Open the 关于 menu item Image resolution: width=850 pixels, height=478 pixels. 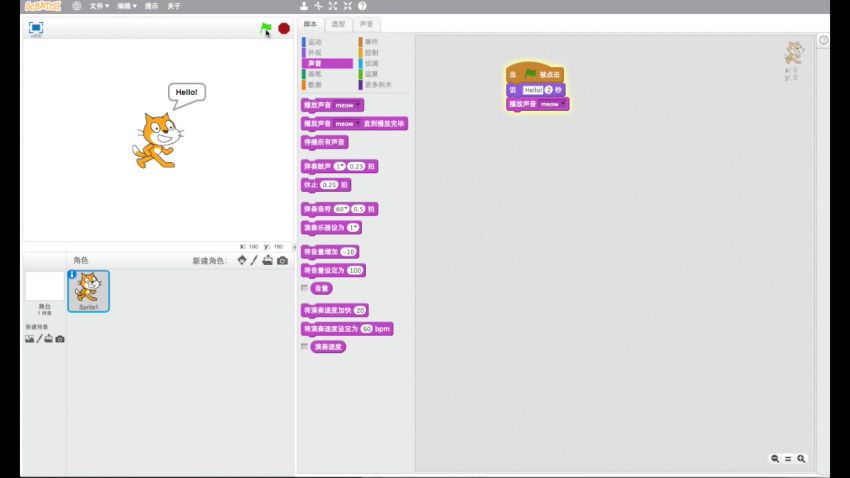(x=174, y=6)
